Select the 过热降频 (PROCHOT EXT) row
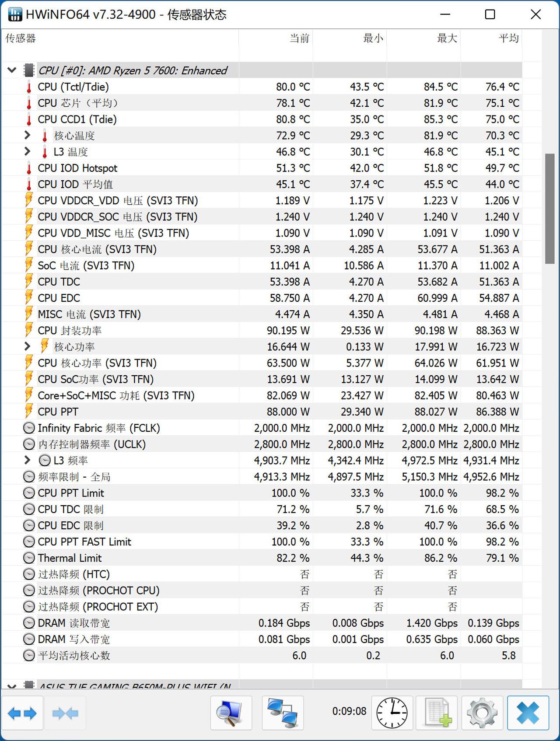Screen dimensions: 560x741 pos(262,607)
